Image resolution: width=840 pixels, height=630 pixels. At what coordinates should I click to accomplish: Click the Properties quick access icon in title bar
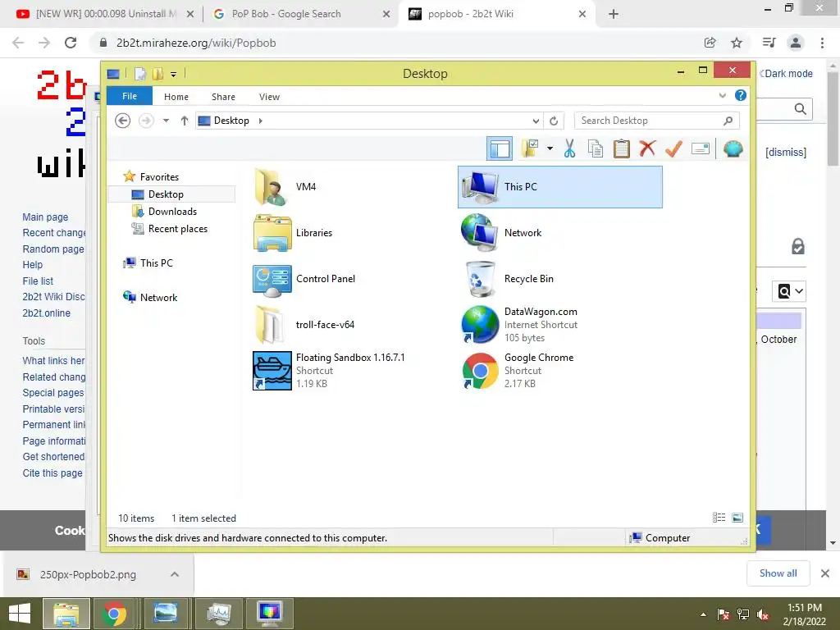[x=139, y=73]
